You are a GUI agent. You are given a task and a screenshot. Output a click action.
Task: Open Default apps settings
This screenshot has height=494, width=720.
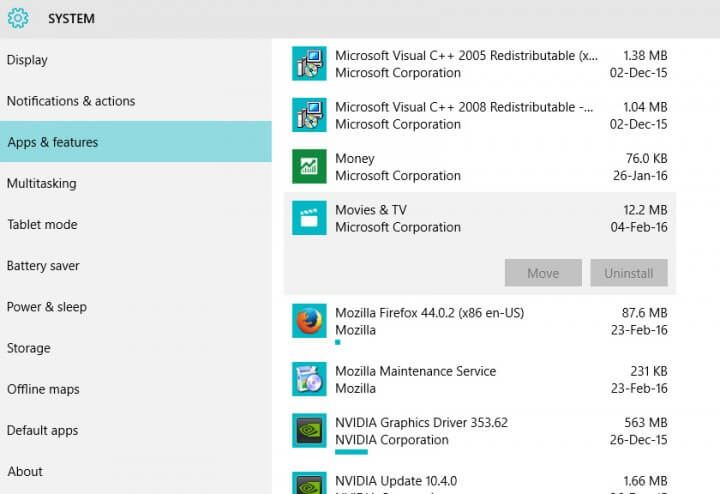point(135,430)
